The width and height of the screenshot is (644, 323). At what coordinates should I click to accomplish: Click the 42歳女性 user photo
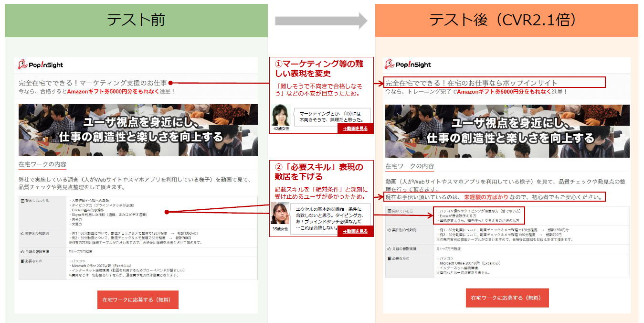coord(281,115)
